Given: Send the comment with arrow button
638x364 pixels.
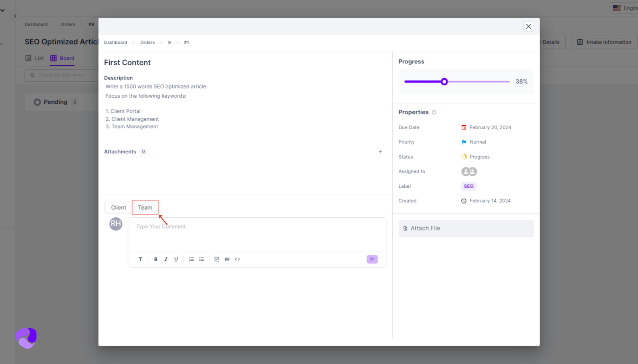Looking at the screenshot, I should 372,259.
